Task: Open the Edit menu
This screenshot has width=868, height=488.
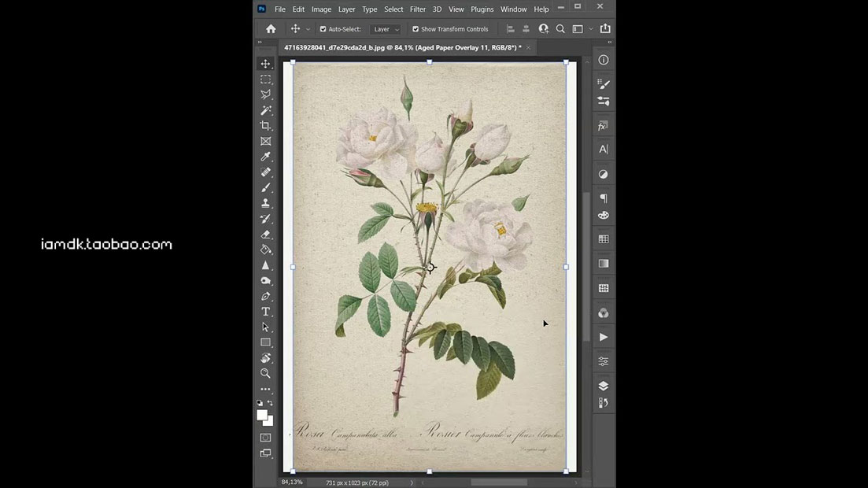Action: (x=298, y=9)
